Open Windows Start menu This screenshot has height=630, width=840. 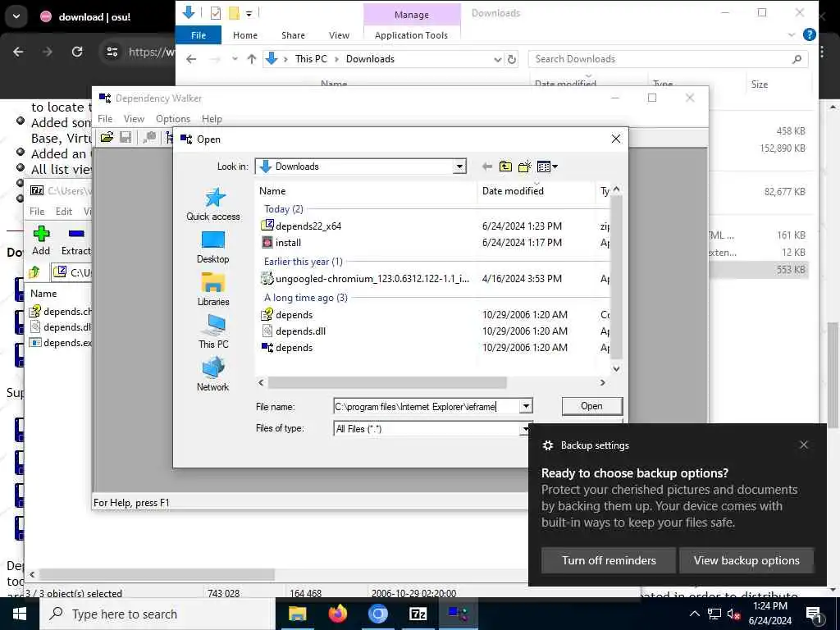point(20,614)
